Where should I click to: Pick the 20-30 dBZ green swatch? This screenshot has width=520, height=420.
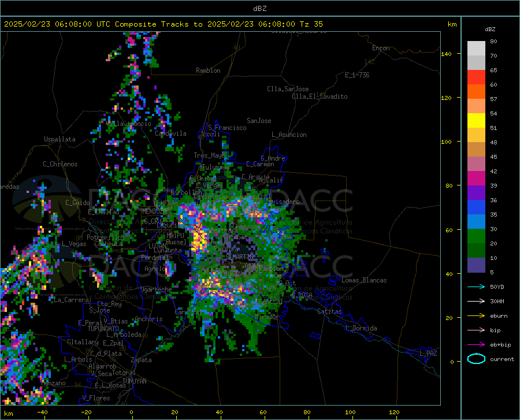[x=476, y=236]
